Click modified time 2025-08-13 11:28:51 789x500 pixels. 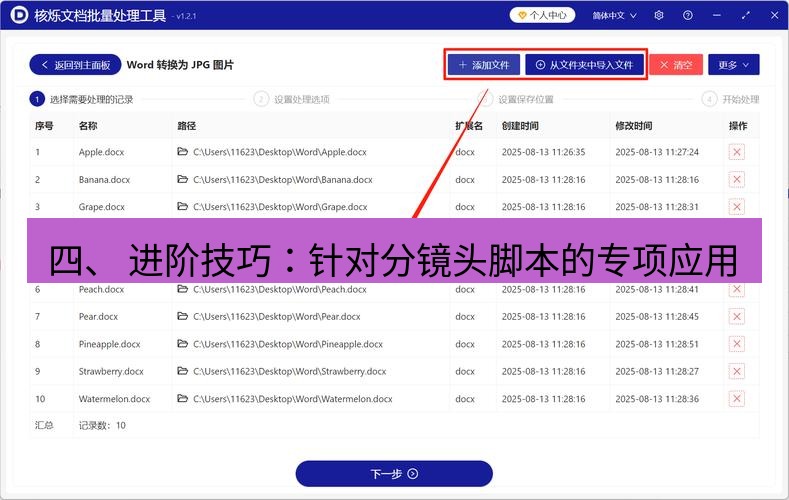tap(657, 344)
